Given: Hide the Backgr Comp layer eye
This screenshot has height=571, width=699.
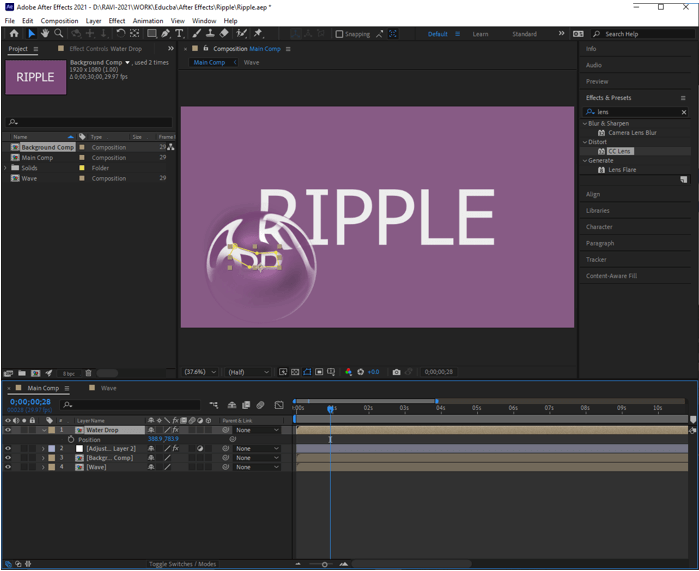Looking at the screenshot, I should point(8,458).
